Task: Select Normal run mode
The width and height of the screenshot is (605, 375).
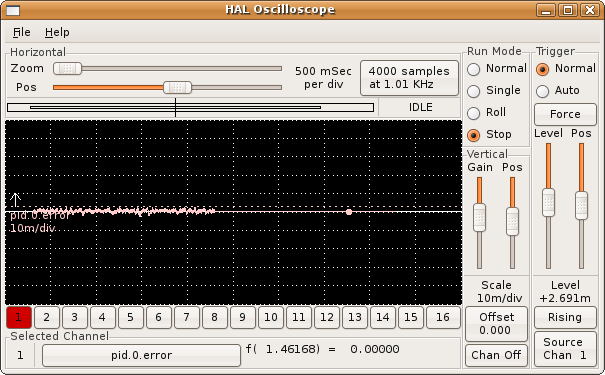Action: [x=497, y=69]
